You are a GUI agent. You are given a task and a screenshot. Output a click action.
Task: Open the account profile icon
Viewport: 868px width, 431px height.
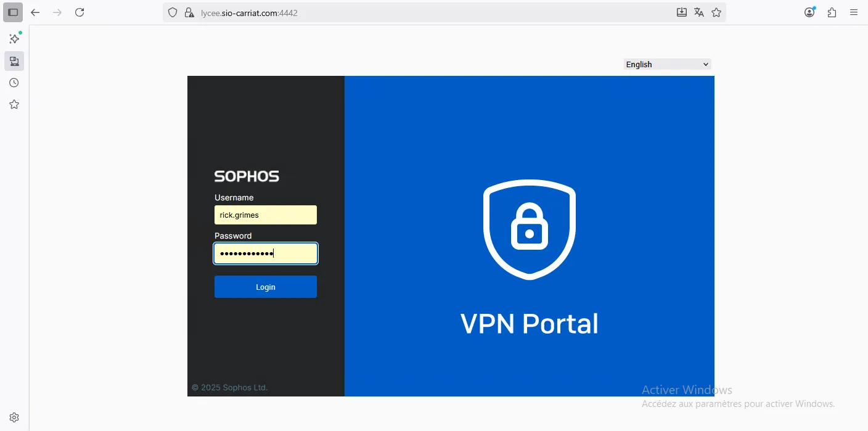click(810, 12)
